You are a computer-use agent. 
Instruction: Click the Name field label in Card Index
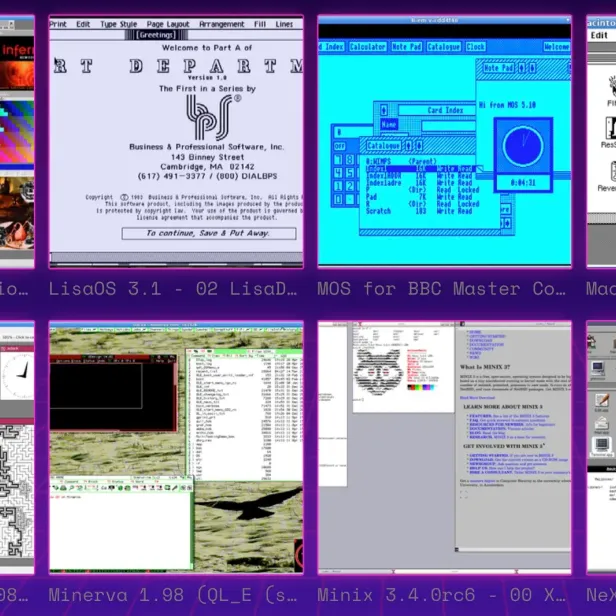(389, 125)
